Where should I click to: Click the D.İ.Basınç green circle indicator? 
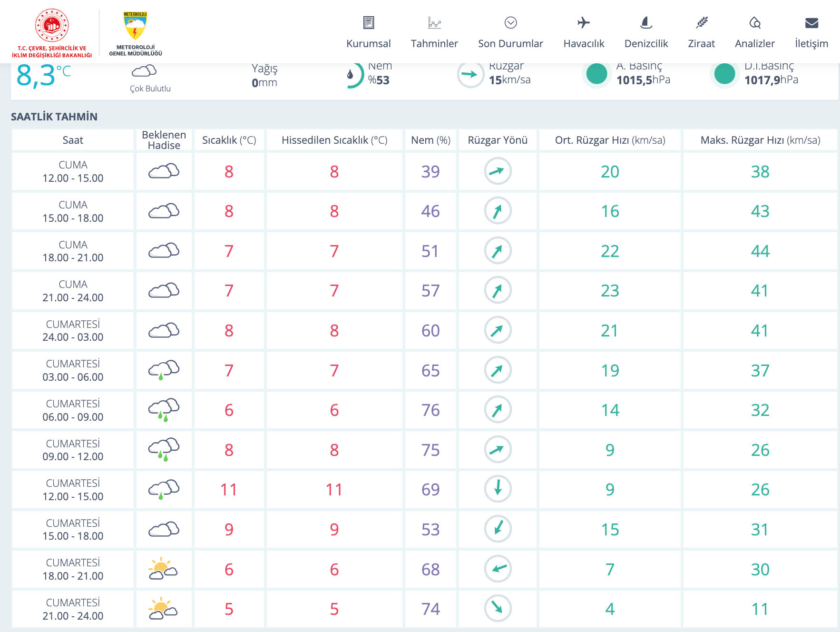click(724, 74)
